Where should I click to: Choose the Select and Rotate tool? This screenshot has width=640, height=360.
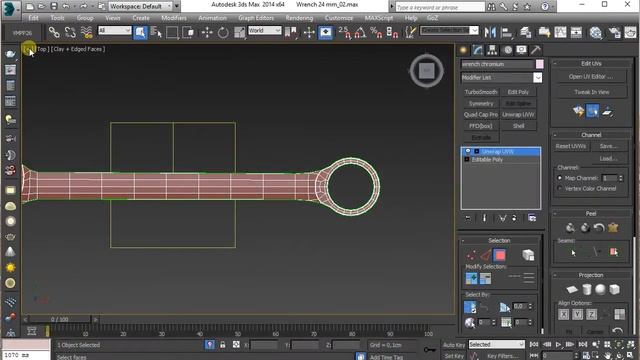pos(223,32)
